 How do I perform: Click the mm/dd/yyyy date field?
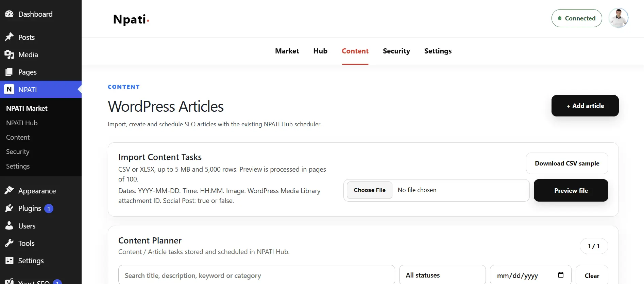tap(531, 275)
